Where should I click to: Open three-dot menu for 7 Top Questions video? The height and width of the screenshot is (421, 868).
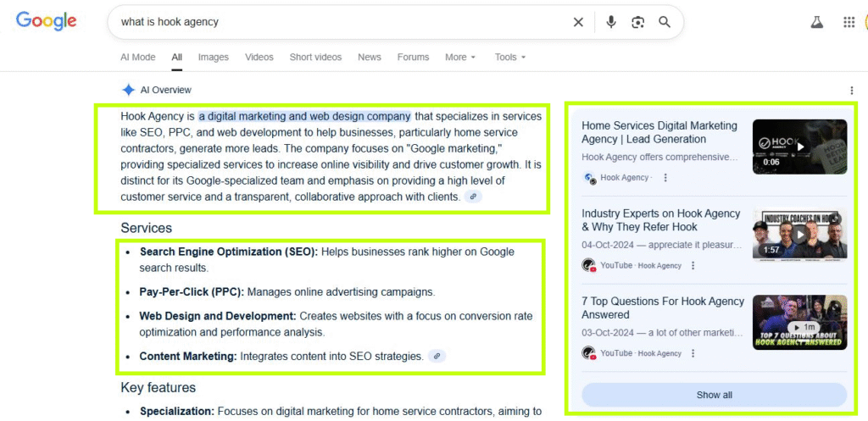pyautogui.click(x=693, y=353)
